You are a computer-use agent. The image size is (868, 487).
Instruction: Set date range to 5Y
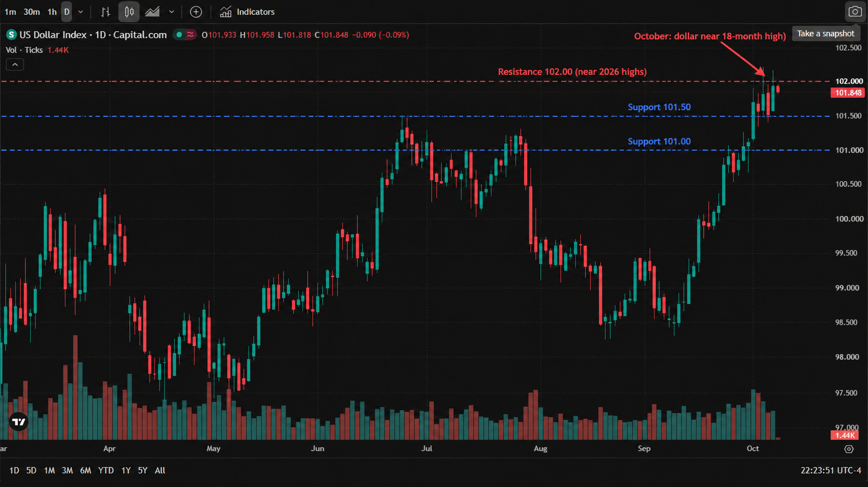tap(143, 470)
